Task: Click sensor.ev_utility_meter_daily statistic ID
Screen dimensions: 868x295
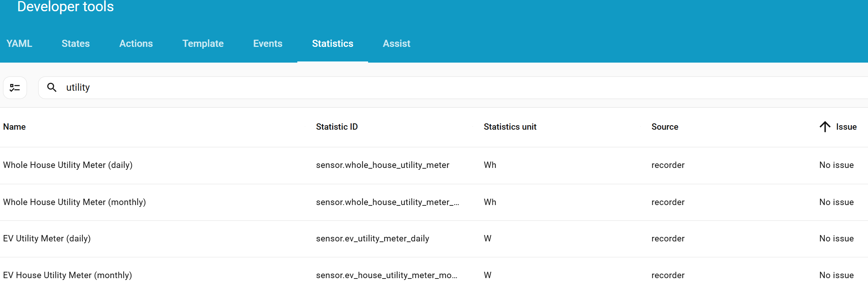Action: coord(373,238)
